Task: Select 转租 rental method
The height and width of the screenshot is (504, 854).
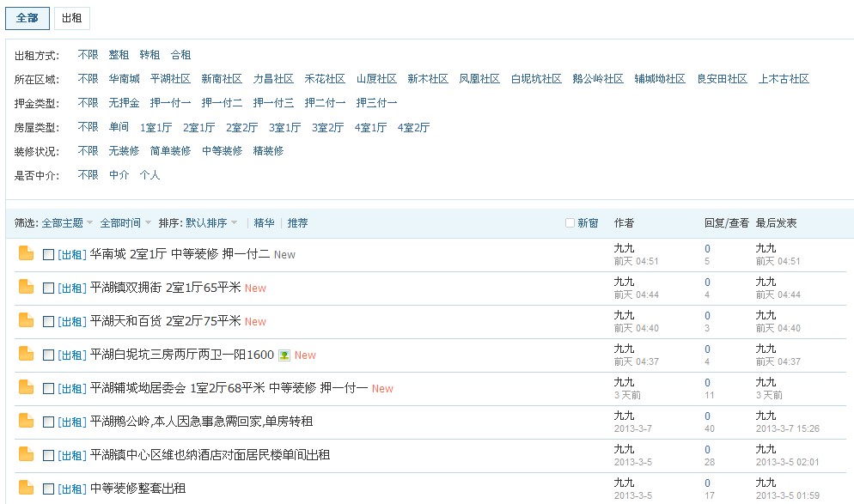Action: pos(149,55)
